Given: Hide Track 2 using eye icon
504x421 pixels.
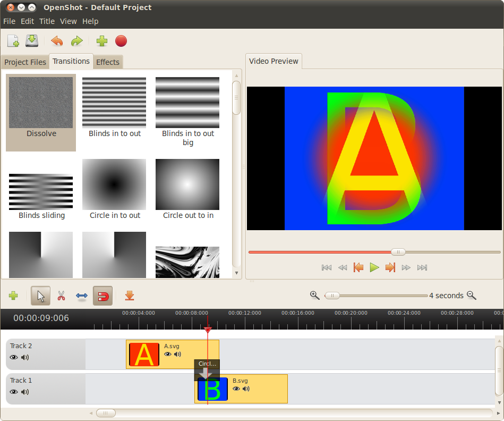Looking at the screenshot, I should (14, 358).
